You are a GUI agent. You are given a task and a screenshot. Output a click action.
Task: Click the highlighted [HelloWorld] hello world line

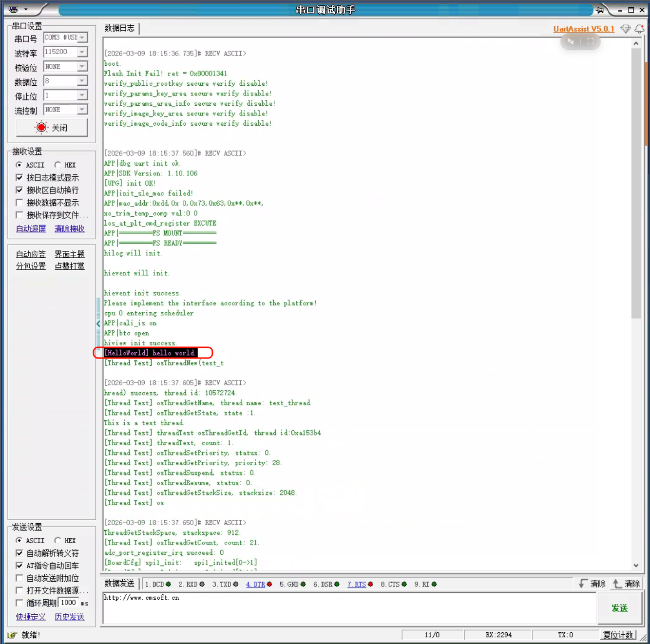[x=151, y=353]
